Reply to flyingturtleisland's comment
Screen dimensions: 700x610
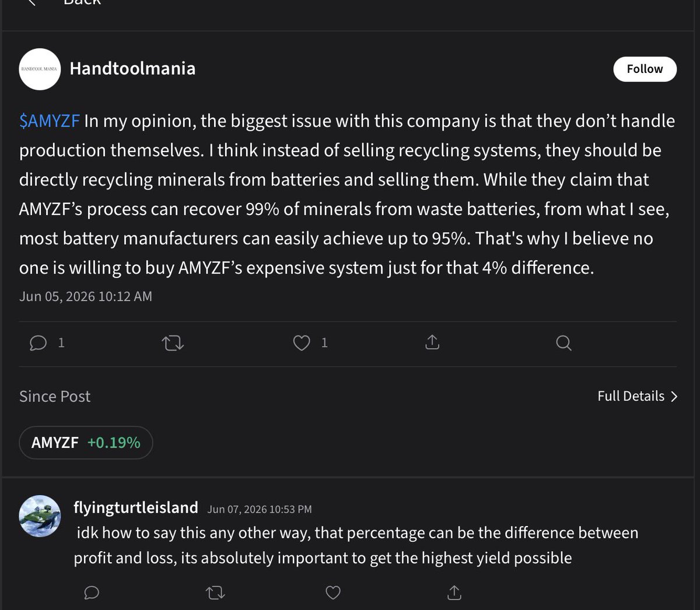[x=92, y=593]
